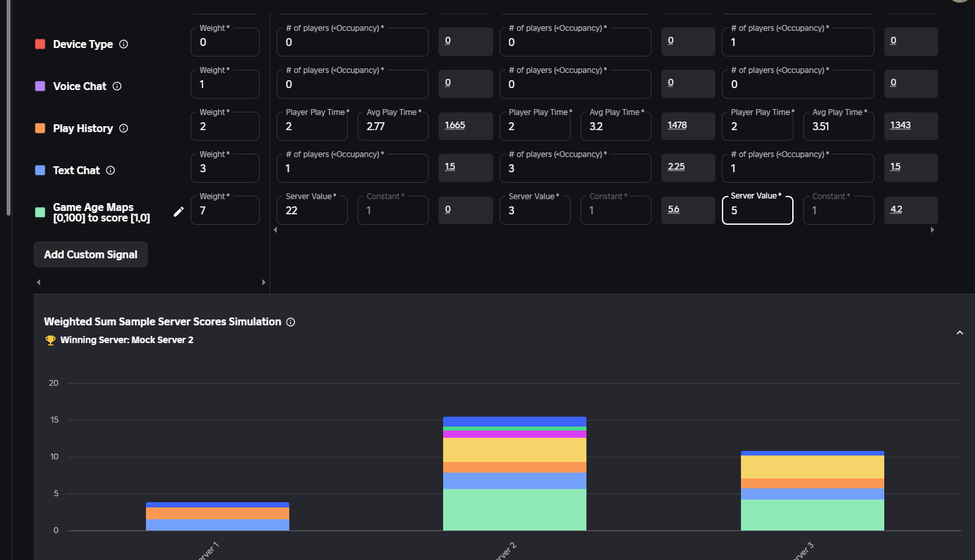Click the highlighted Server Value field containing 5

[757, 210]
